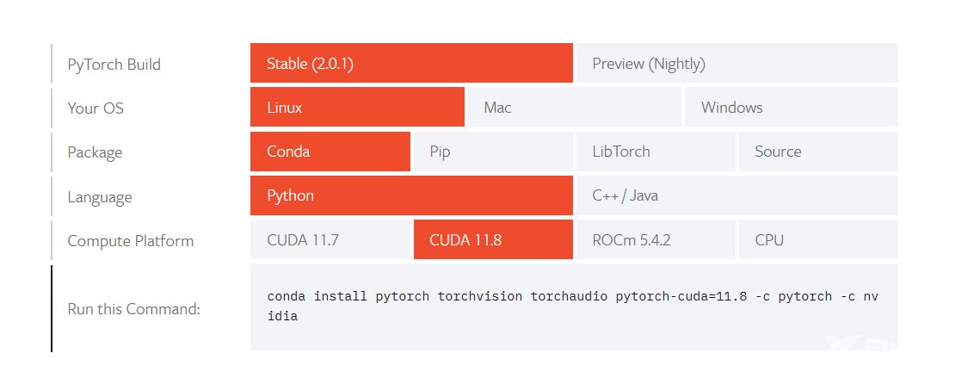Choose Preview (Nightly) build
Viewport: 980px width, 384px height.
point(737,64)
